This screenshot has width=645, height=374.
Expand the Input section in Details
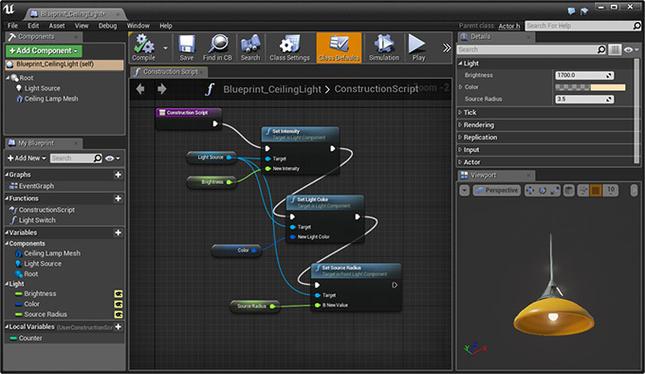(x=461, y=150)
